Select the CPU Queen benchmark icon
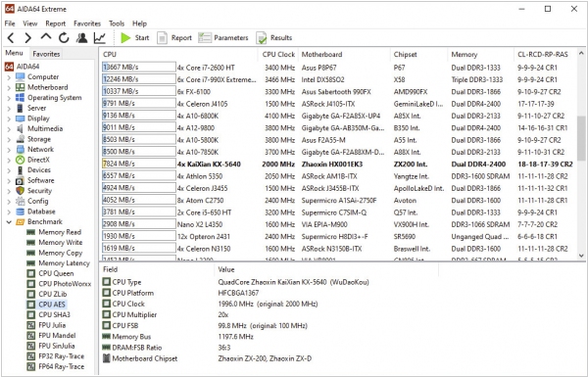The height and width of the screenshot is (377, 588). [31, 273]
